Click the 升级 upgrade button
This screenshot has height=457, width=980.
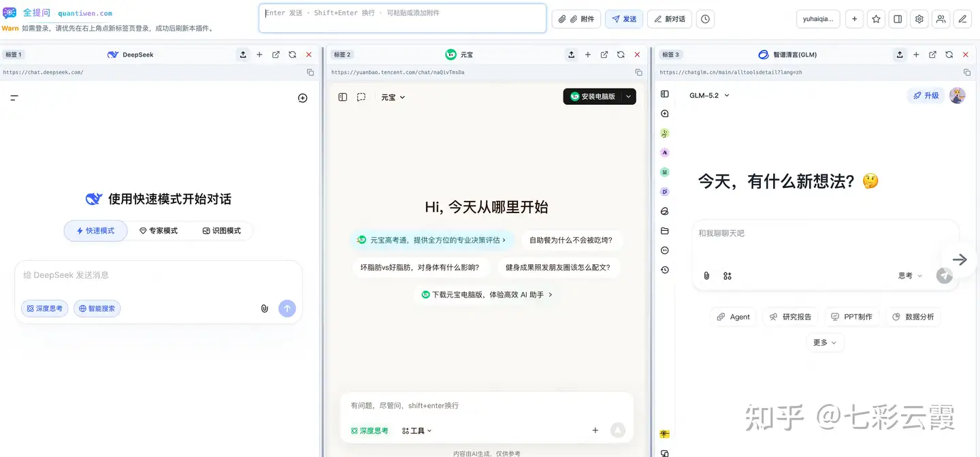926,95
